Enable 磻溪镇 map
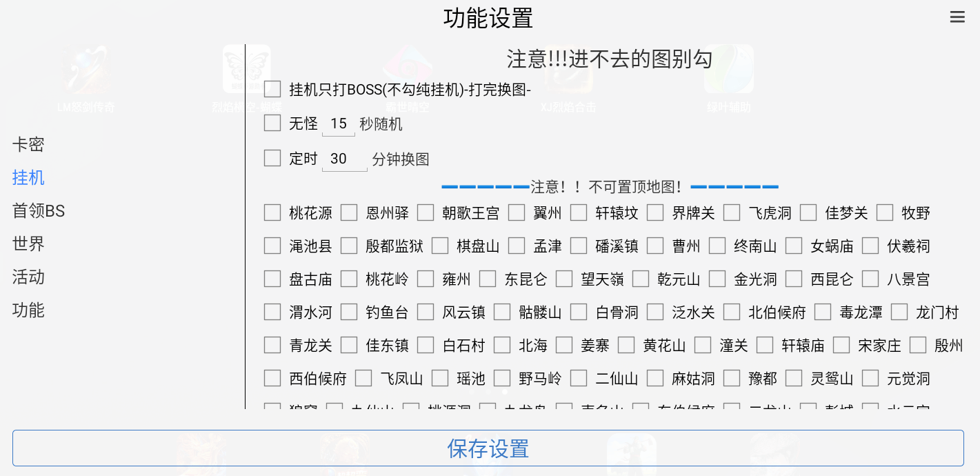Screen dimensions: 980x476 (x=579, y=246)
